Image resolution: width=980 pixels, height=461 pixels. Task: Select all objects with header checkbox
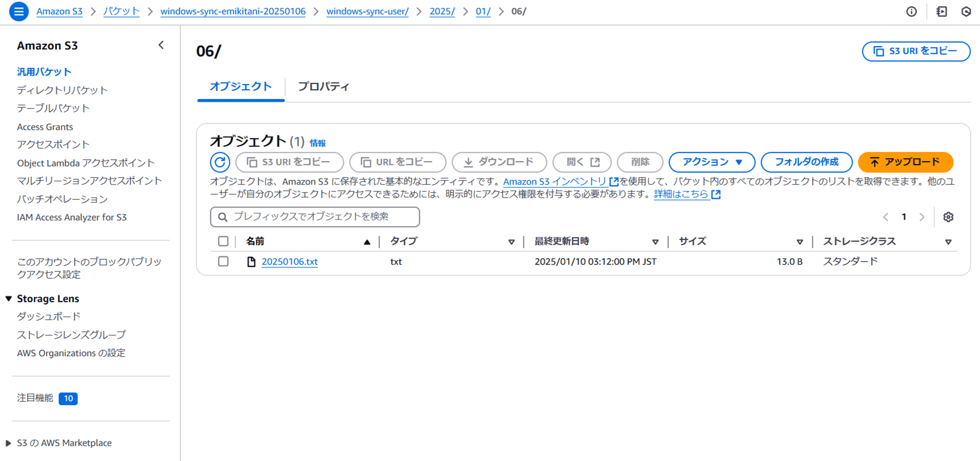coord(223,241)
